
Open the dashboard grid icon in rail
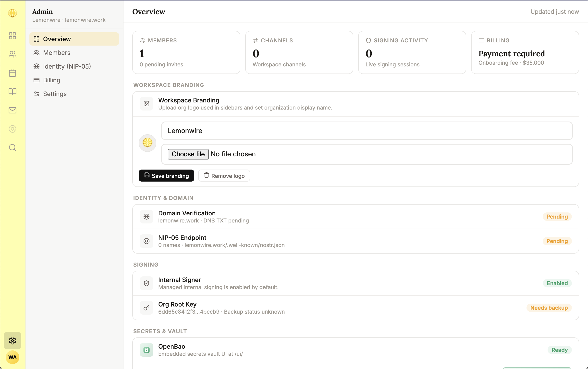[x=12, y=36]
